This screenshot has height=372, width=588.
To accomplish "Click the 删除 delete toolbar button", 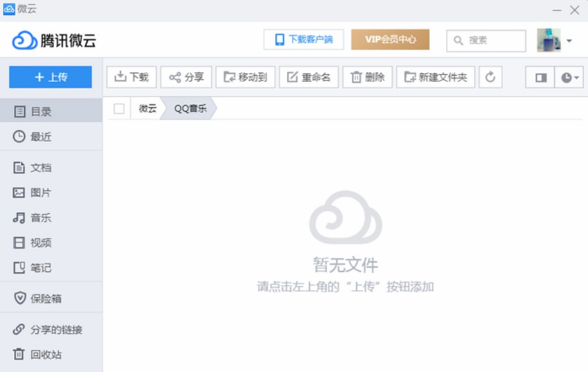I will pyautogui.click(x=367, y=77).
